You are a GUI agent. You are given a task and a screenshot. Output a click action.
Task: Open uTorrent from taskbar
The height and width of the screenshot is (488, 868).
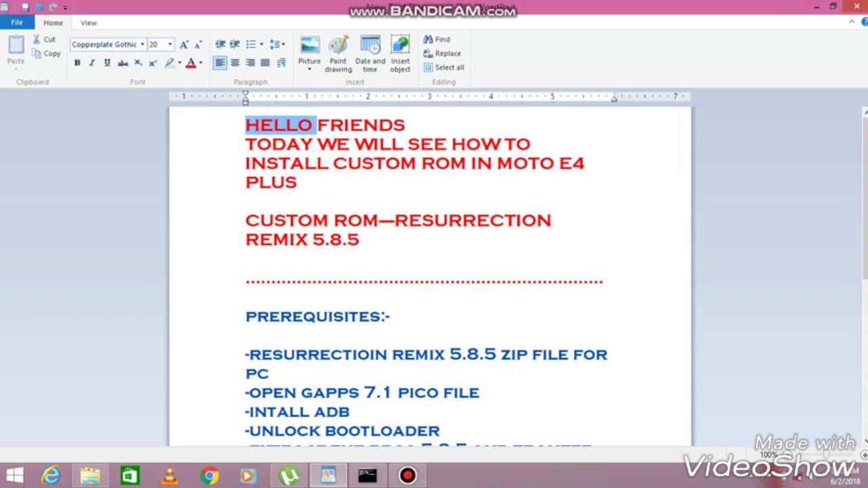point(289,476)
